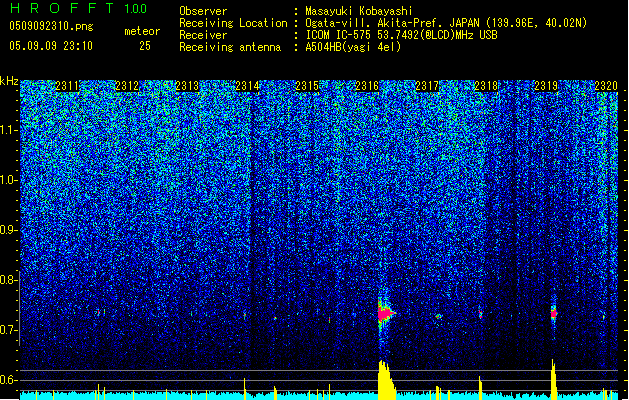The width and height of the screenshot is (629, 400).
Task: Click the 2313 time marker
Action: [187, 86]
